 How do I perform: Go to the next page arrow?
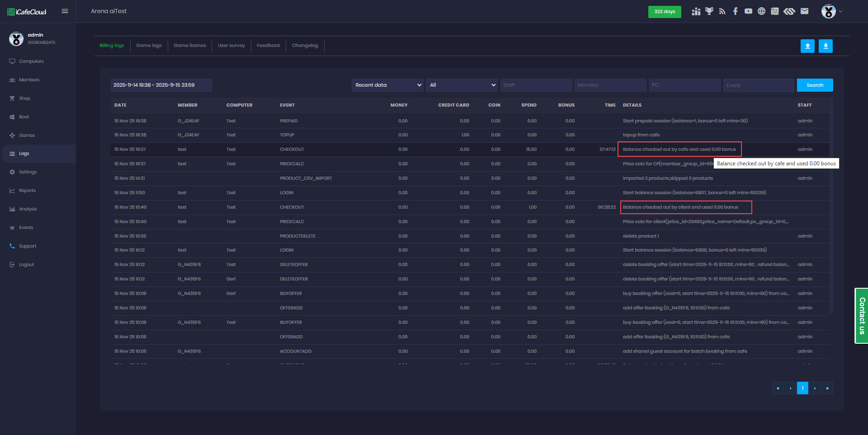click(815, 388)
